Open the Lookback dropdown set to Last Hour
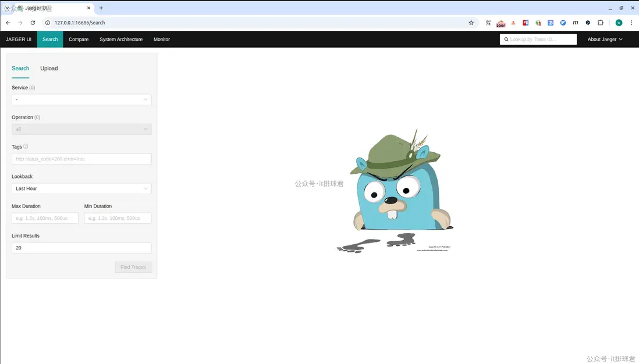Image resolution: width=639 pixels, height=364 pixels. [x=81, y=188]
